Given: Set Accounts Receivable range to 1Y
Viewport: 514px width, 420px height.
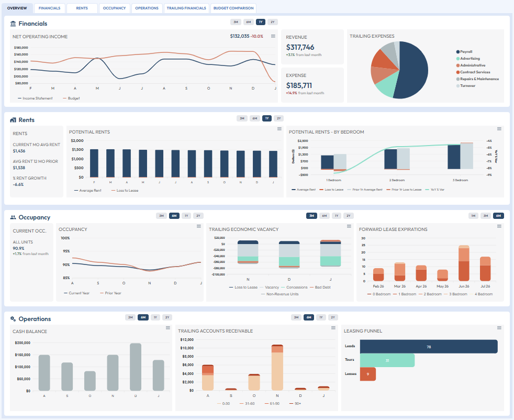Looking at the screenshot, I should point(321,317).
